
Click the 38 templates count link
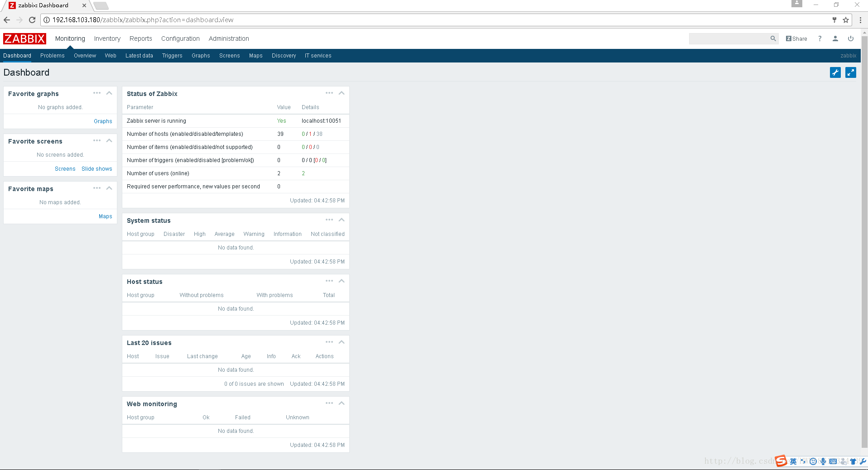point(319,134)
